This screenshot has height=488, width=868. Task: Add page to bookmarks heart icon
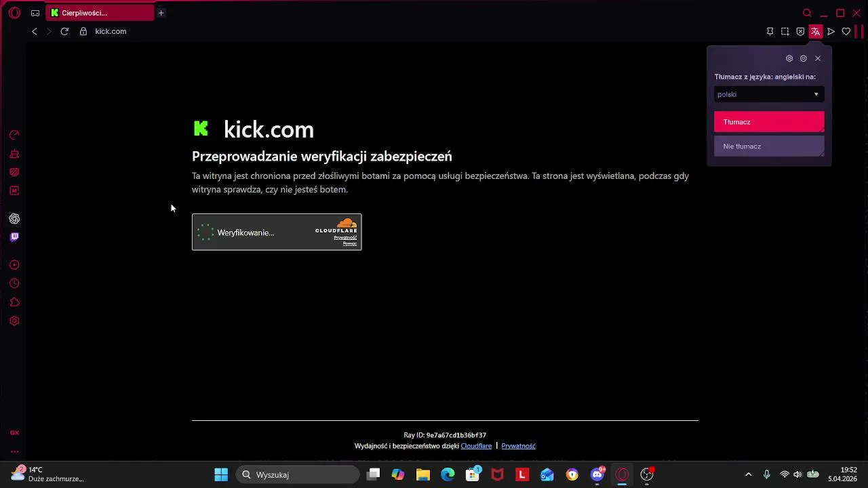[x=846, y=31]
